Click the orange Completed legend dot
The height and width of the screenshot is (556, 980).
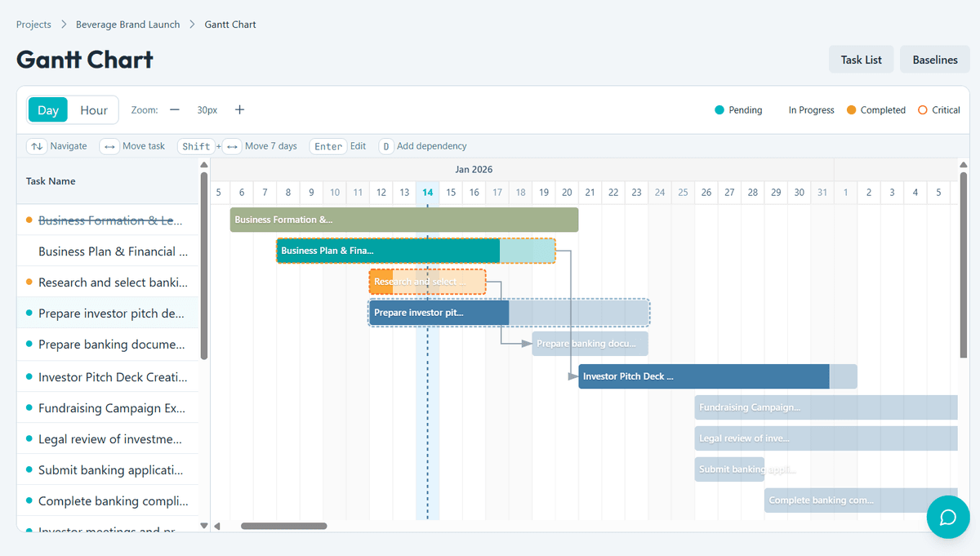pos(852,109)
